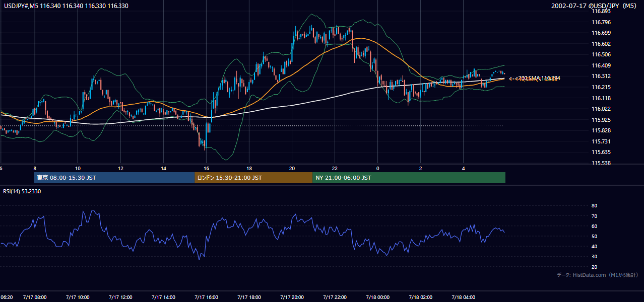Screen dimensions: 644x302
Task: Click hour tick 18 under price chart
Action: coord(249,168)
